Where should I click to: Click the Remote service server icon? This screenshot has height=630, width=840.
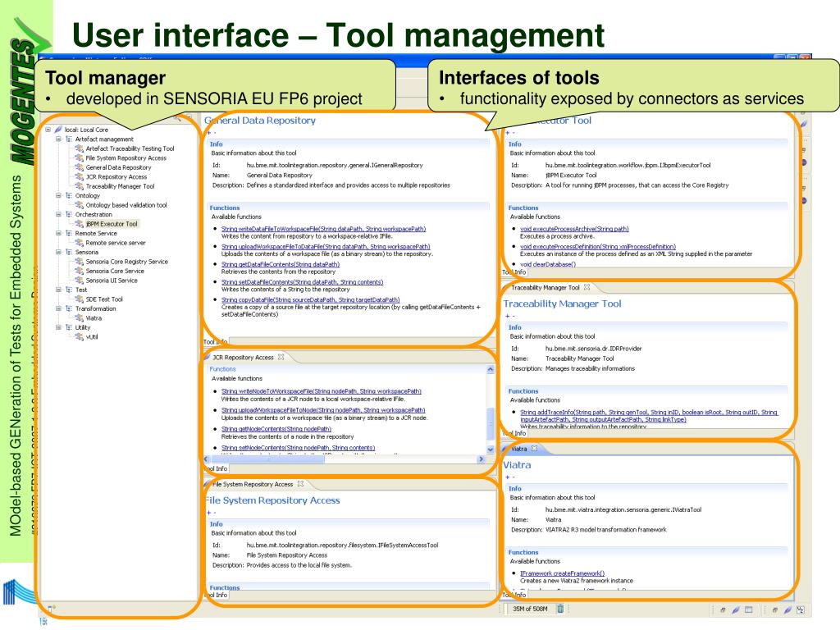click(80, 243)
